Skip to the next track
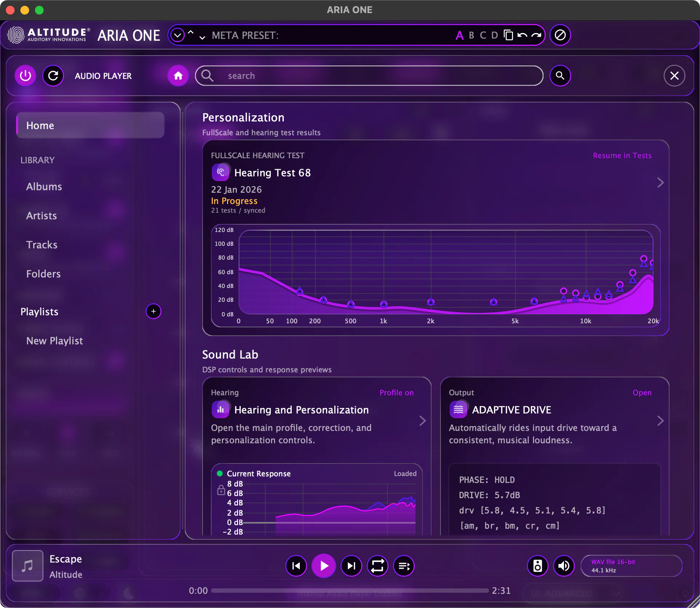Screen dimensions: 700x608 (351, 566)
